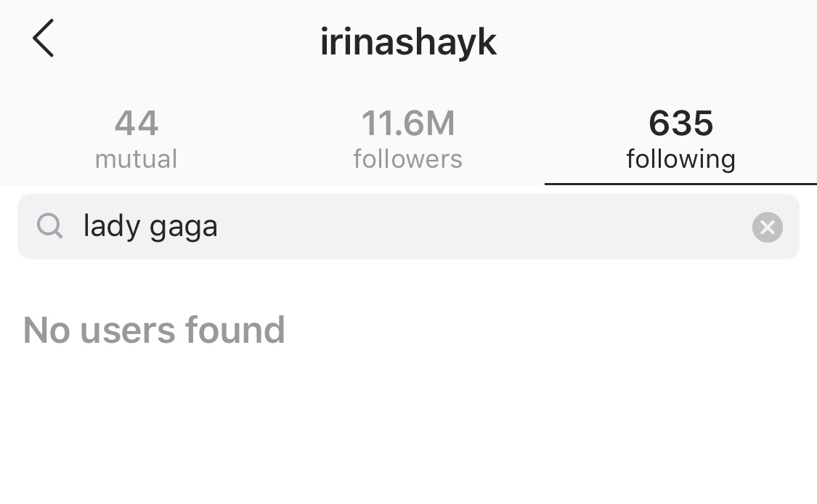Viewport: 817px width, 504px height.
Task: Click the 11.6M followers count
Action: point(408,123)
